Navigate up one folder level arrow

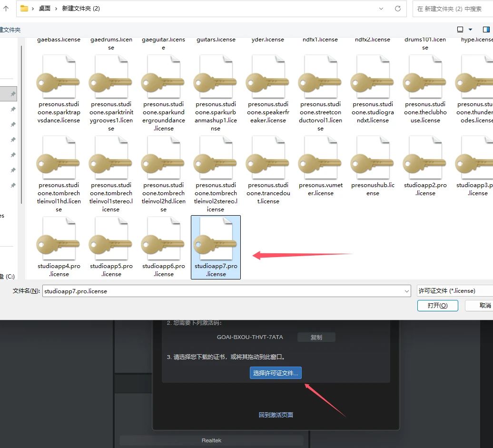6,9
